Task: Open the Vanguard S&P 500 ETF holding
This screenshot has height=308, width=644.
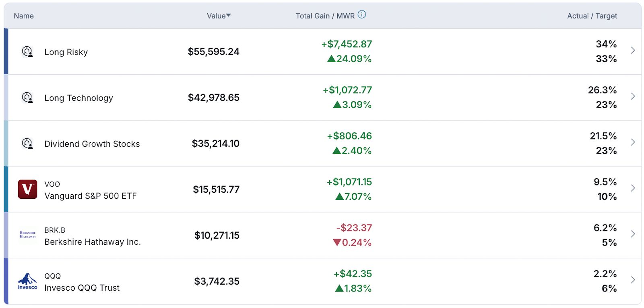Action: (91, 196)
